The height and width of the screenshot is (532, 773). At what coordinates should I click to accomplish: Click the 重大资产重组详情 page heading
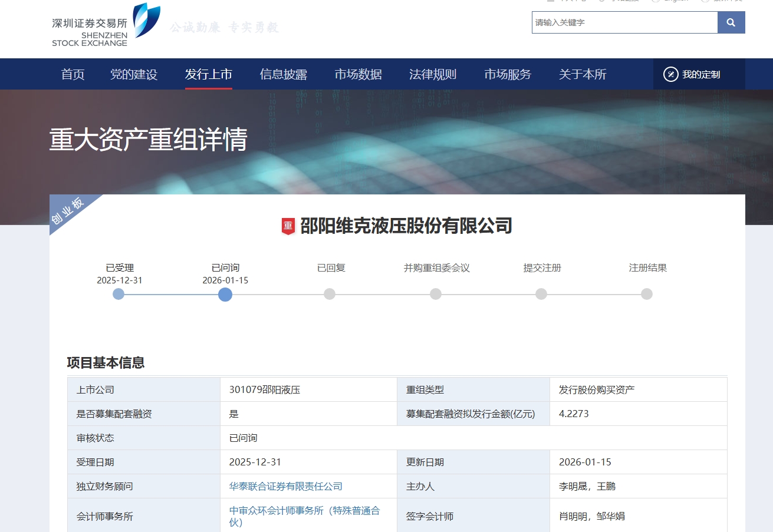tap(149, 140)
